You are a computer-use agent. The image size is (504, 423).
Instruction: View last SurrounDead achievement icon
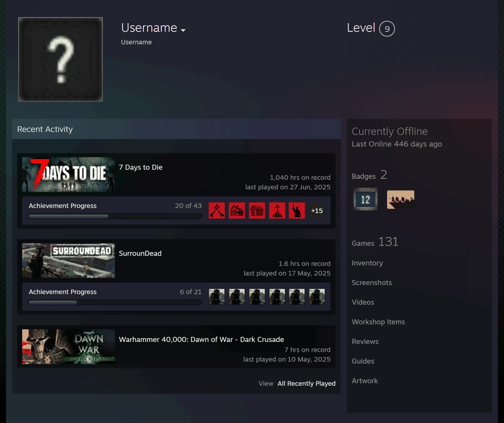click(x=317, y=297)
